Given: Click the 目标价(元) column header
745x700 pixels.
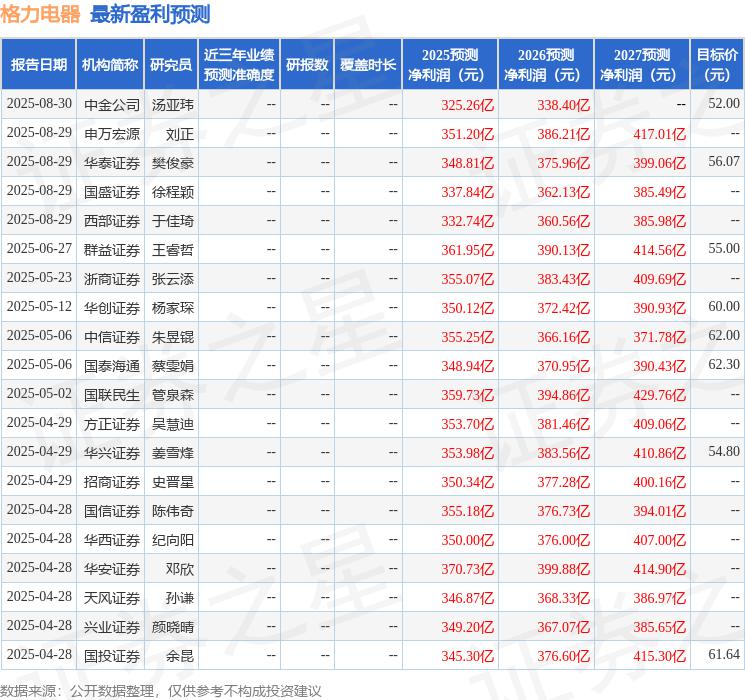Looking at the screenshot, I should [717, 64].
